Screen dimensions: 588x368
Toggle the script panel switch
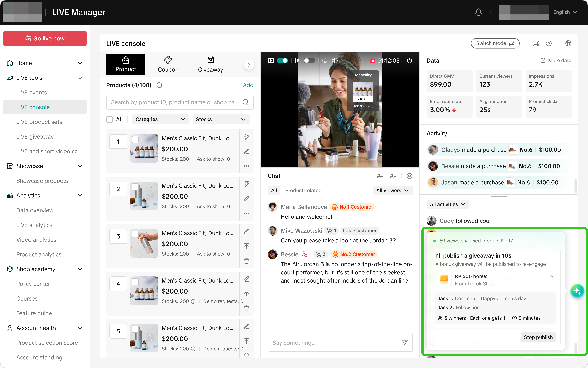[x=309, y=61]
